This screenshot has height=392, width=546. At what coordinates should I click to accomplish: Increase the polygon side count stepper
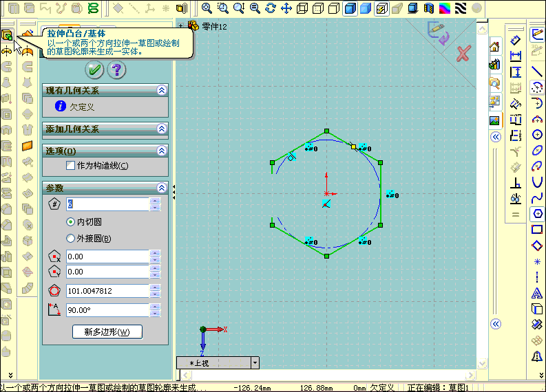coord(155,201)
